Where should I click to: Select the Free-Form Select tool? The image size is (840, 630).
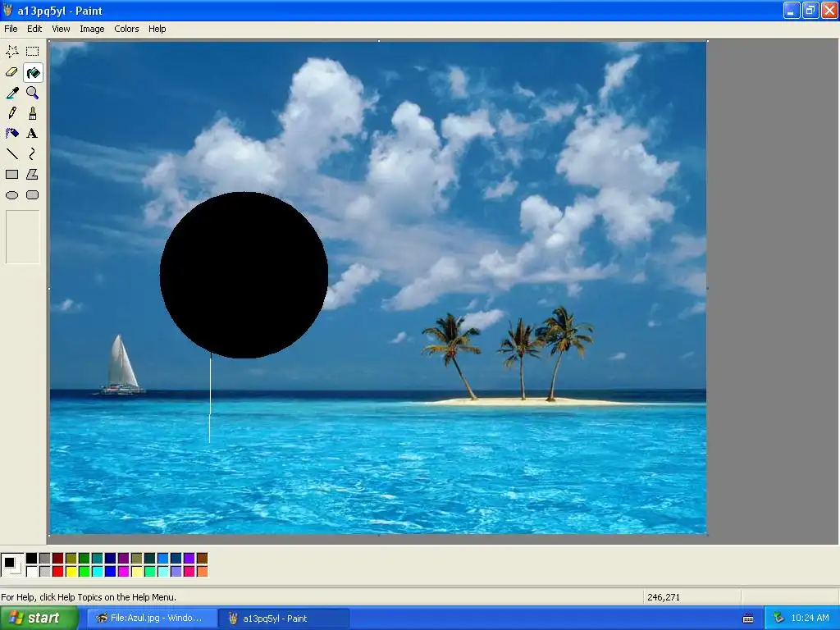pos(11,52)
